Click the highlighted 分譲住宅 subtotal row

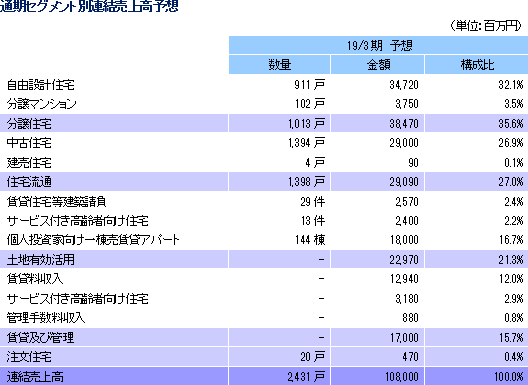264,123
